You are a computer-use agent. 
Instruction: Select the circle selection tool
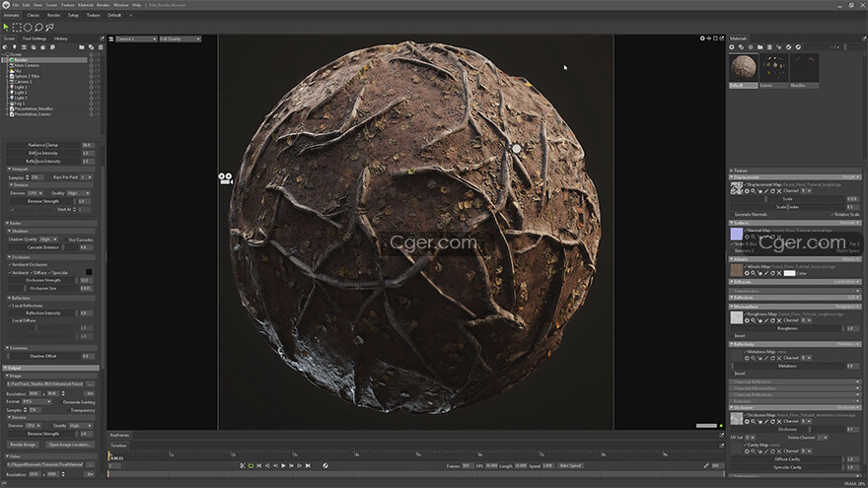28,27
